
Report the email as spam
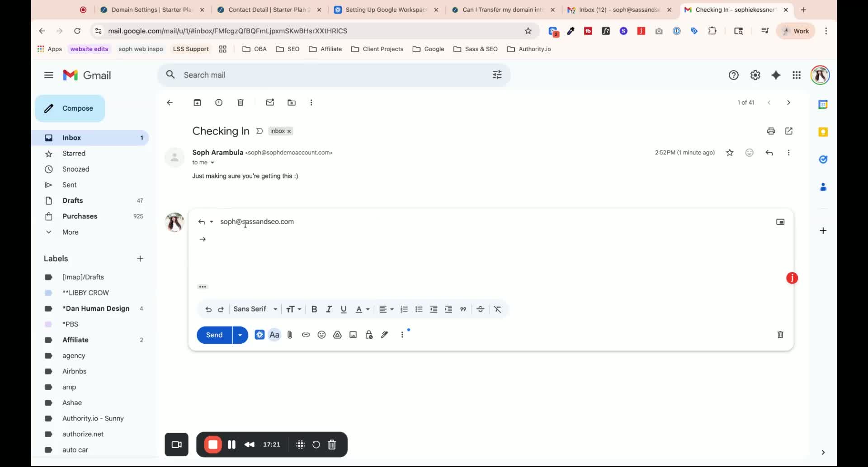(x=219, y=103)
